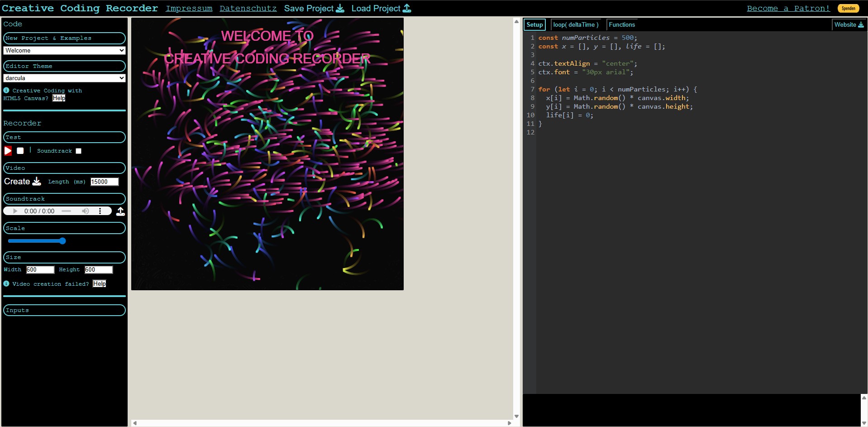
Task: Open the Welcome examples dropdown
Action: (x=64, y=50)
